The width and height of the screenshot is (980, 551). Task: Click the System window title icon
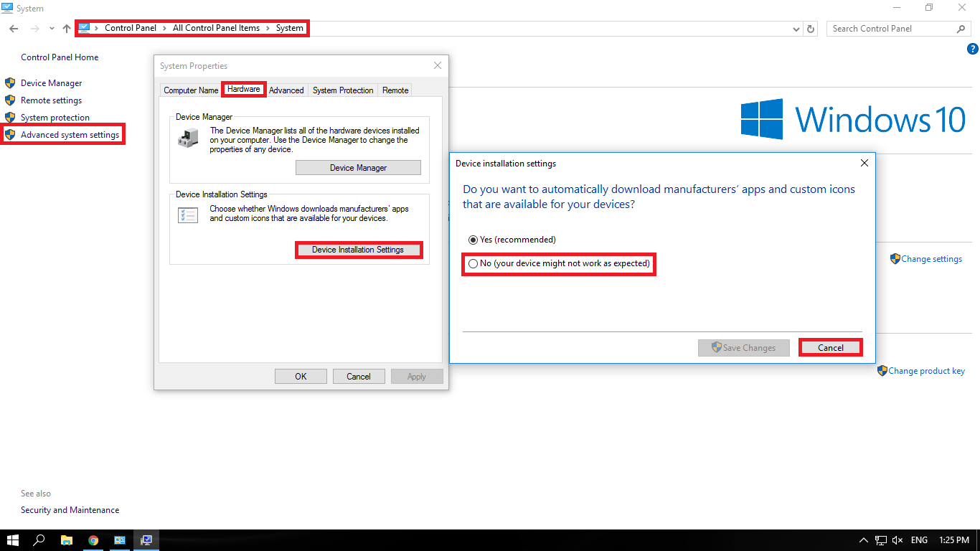pyautogui.click(x=8, y=8)
